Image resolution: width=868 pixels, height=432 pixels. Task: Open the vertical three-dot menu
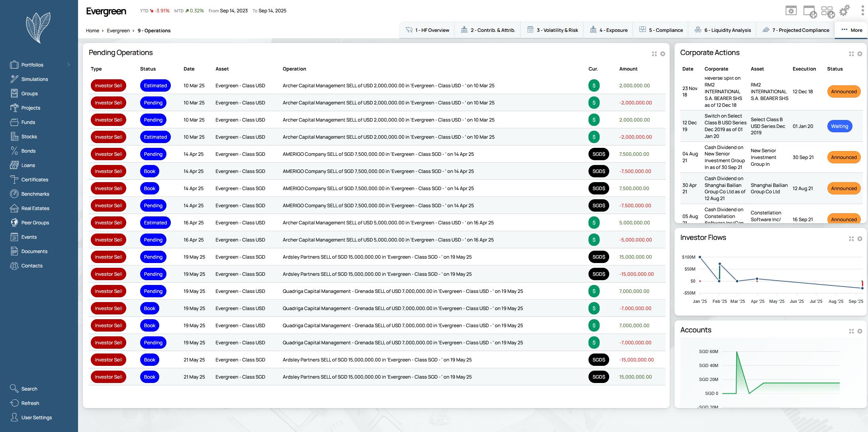[862, 10]
